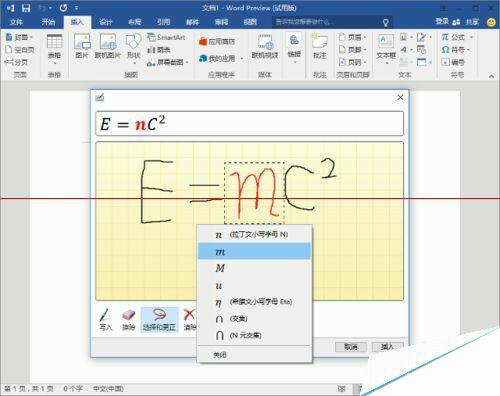Choose the ∩ (交集) suggestion
This screenshot has height=396, width=500.
tap(255, 319)
